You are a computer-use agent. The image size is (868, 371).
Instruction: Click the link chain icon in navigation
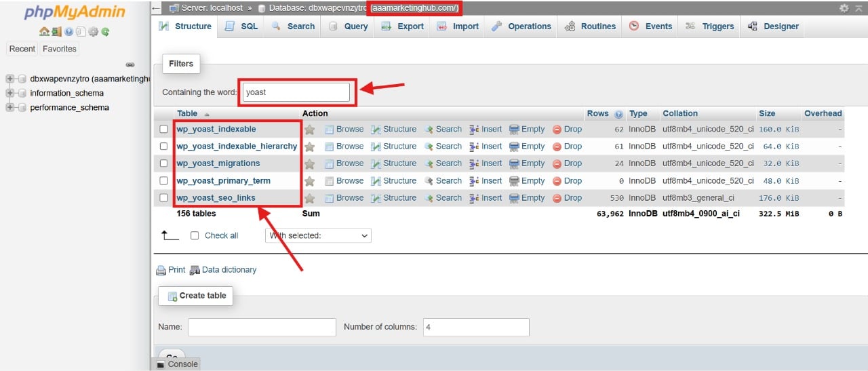click(x=130, y=64)
